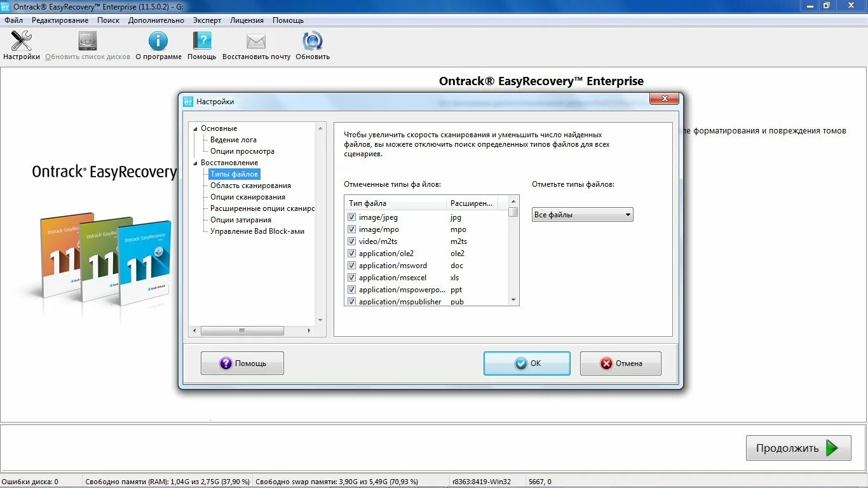Screen dimensions: 868x488
Task: Select Область сканирования tree item
Action: 251,186
